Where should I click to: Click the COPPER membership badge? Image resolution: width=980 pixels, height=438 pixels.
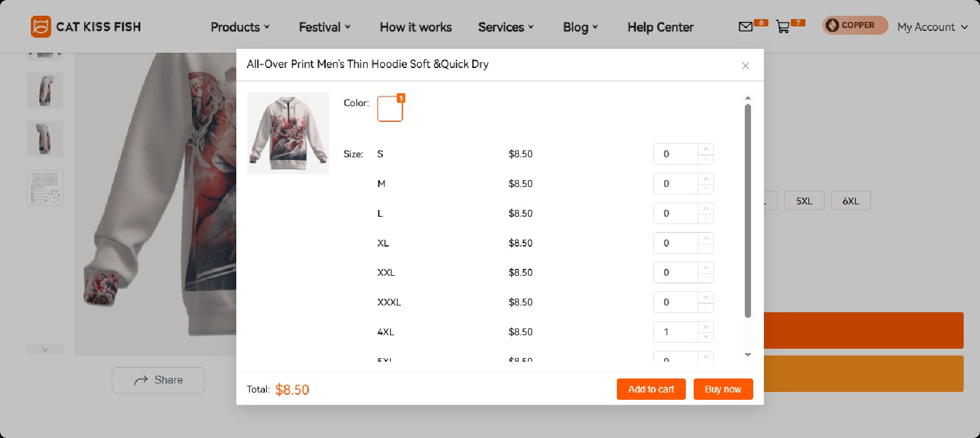point(854,25)
